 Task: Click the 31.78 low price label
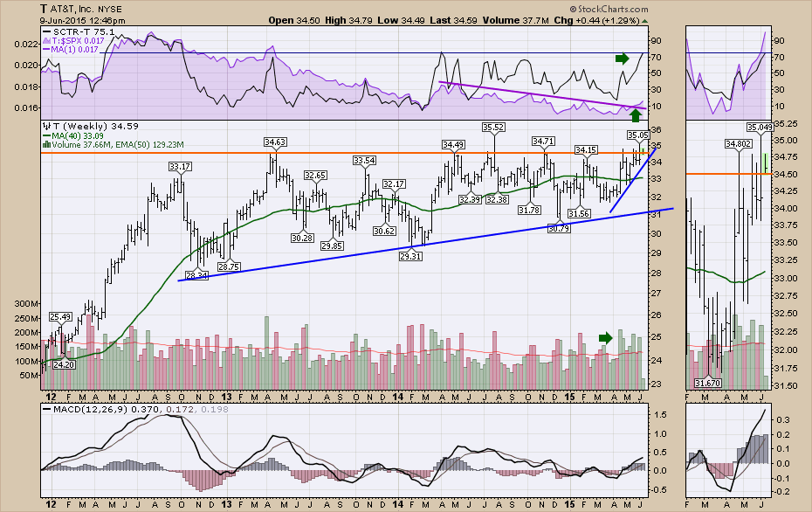tap(529, 210)
